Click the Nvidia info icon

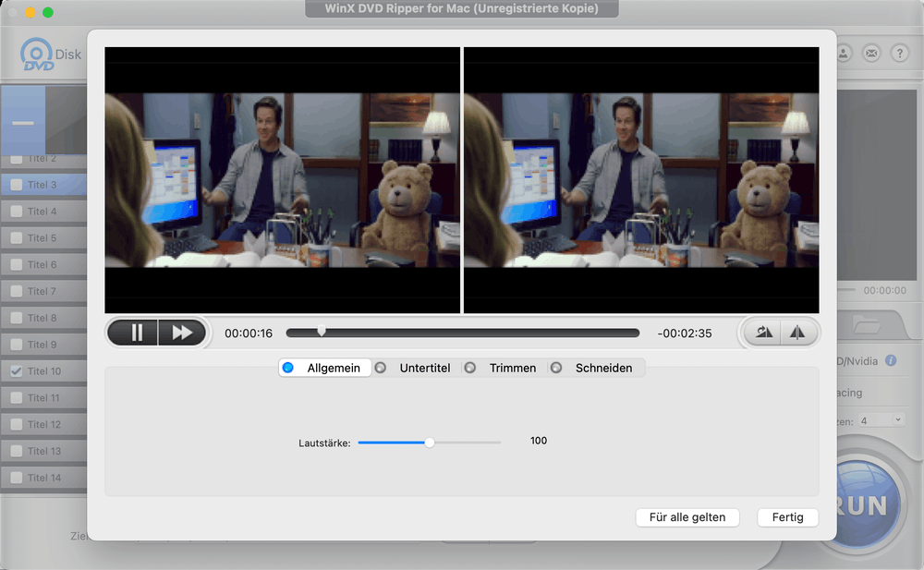(x=891, y=360)
